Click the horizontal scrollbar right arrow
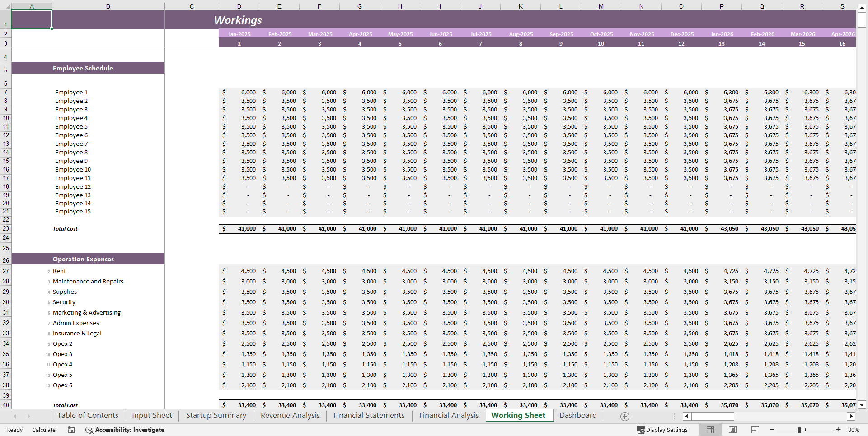Viewport: 868px width, 436px height. click(x=851, y=416)
